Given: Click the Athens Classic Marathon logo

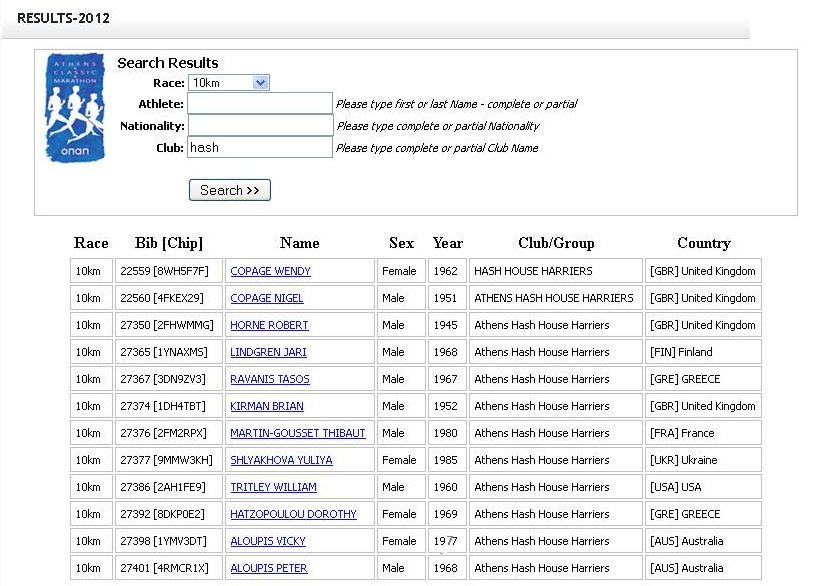Looking at the screenshot, I should pos(75,107).
